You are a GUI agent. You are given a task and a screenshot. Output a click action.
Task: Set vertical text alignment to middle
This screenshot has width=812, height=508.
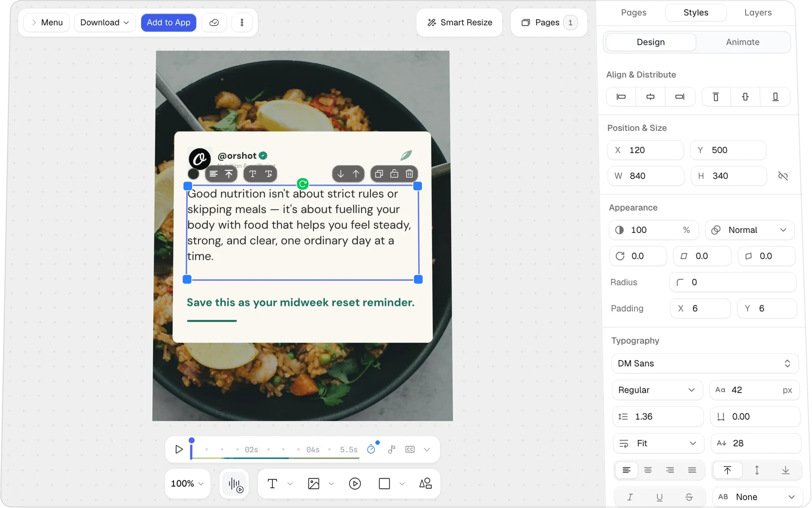757,470
